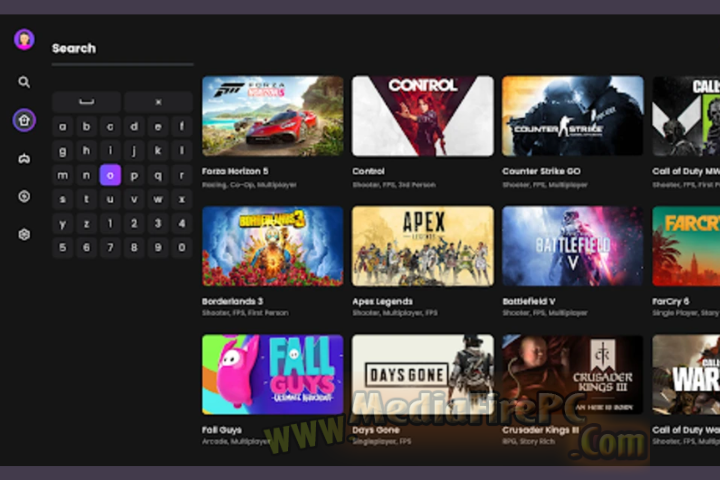Image resolution: width=720 pixels, height=480 pixels.
Task: Tap number key '3' on the keyboard
Action: point(158,224)
